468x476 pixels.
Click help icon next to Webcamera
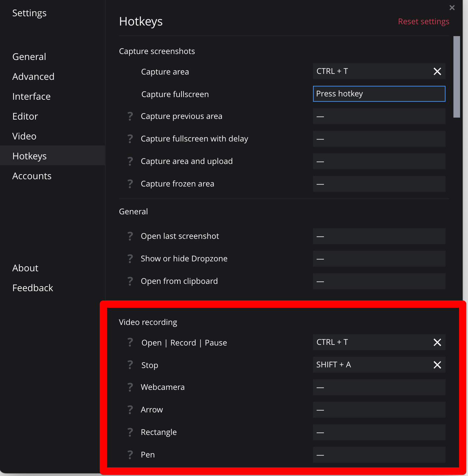(130, 387)
